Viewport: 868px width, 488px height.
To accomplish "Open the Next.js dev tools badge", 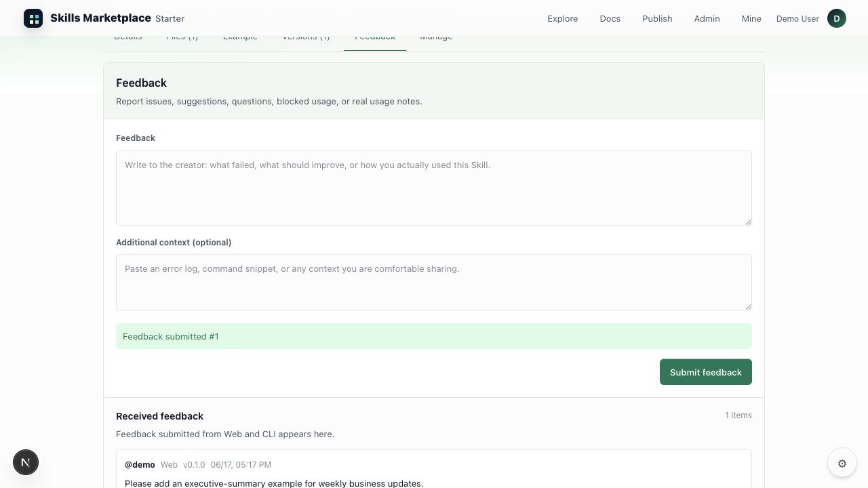I will pyautogui.click(x=26, y=463).
